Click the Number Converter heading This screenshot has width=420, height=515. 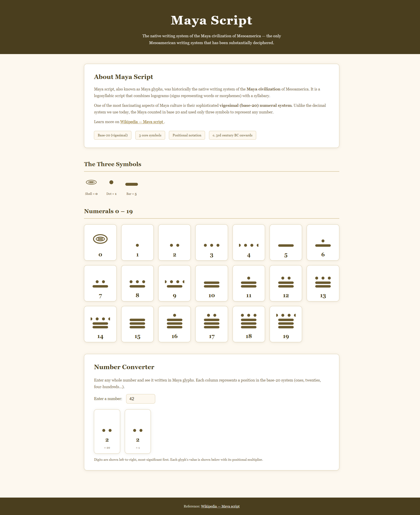tap(124, 367)
